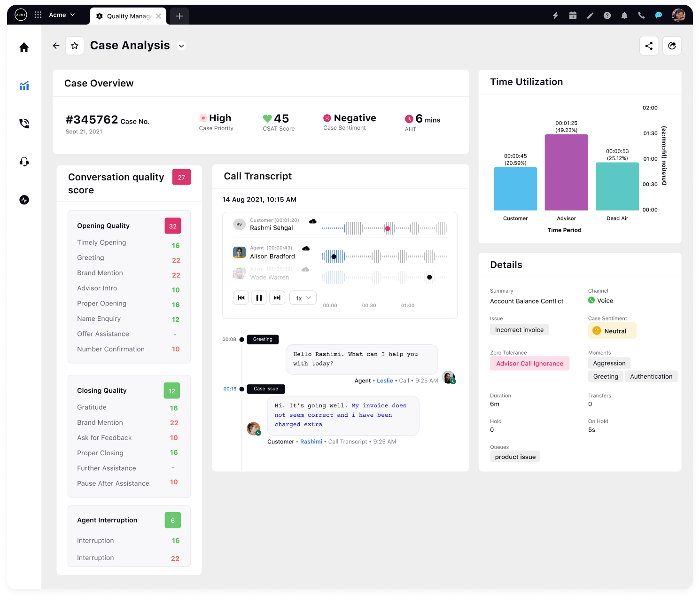Open the 1x playback speed dropdown

(303, 297)
